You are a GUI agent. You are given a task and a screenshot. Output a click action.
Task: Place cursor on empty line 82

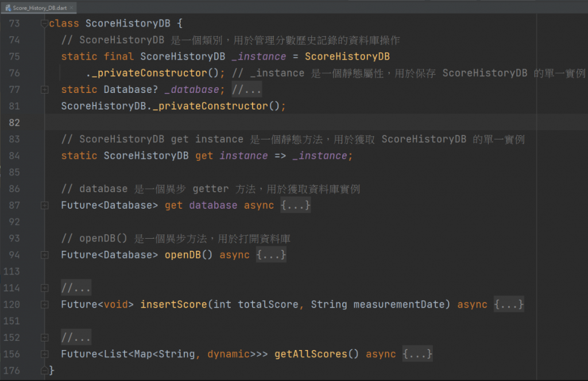click(x=230, y=123)
